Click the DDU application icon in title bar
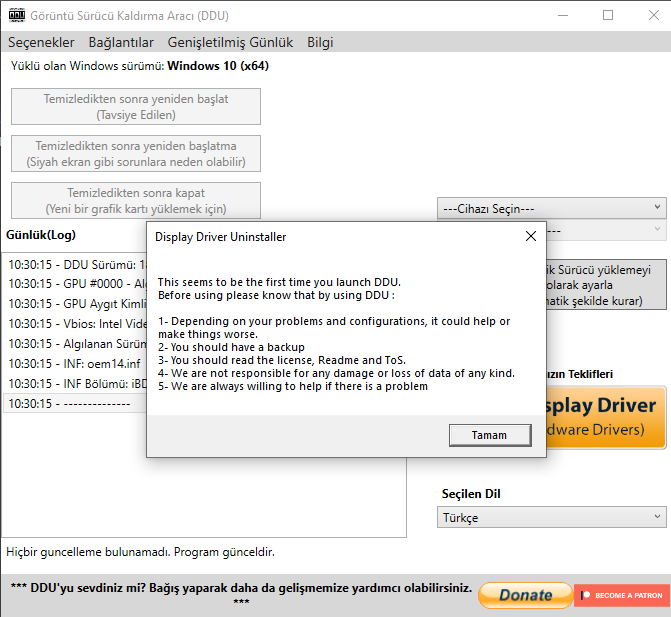The width and height of the screenshot is (671, 617). pyautogui.click(x=17, y=15)
